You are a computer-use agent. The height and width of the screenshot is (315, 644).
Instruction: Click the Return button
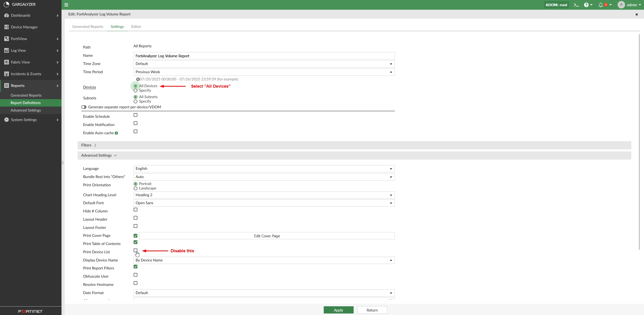[372, 310]
